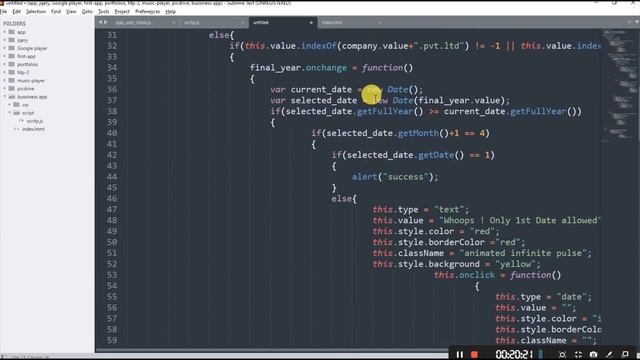Expand the jqery folder arrow
Image resolution: width=640 pixels, height=360 pixels.
(5, 40)
